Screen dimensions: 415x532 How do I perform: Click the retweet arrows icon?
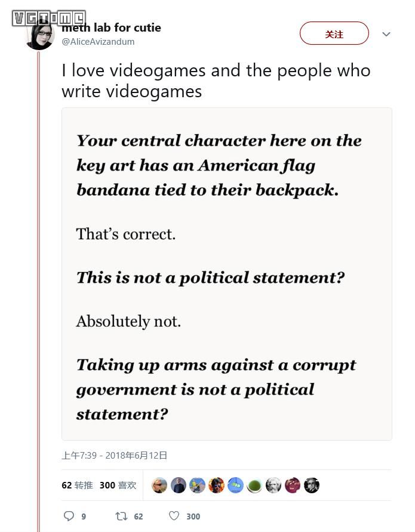(x=121, y=516)
